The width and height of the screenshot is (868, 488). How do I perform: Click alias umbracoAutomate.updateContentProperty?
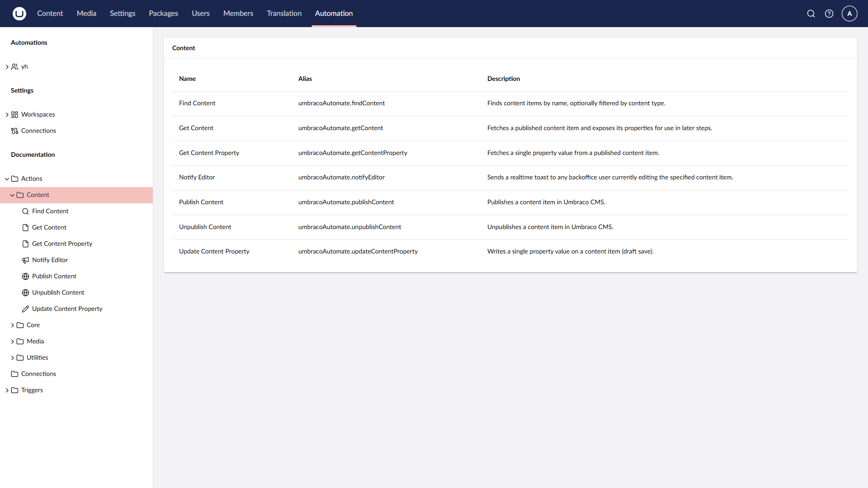(x=358, y=252)
